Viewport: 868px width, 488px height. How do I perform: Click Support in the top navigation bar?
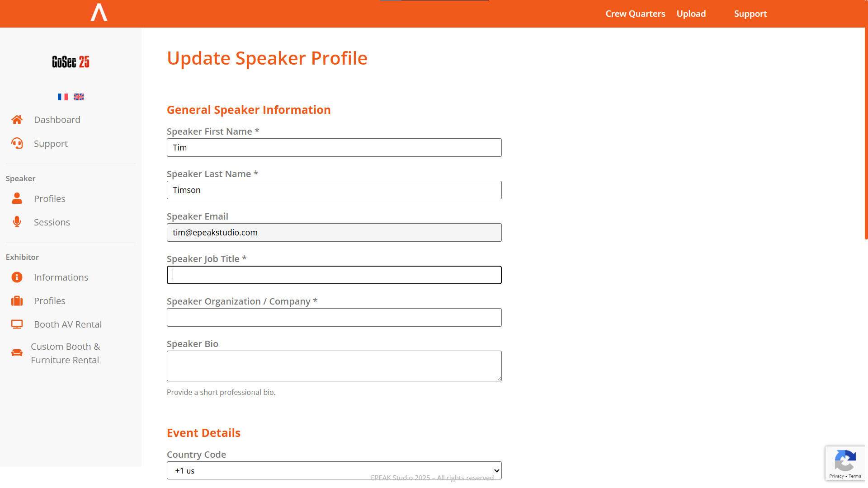click(x=750, y=14)
